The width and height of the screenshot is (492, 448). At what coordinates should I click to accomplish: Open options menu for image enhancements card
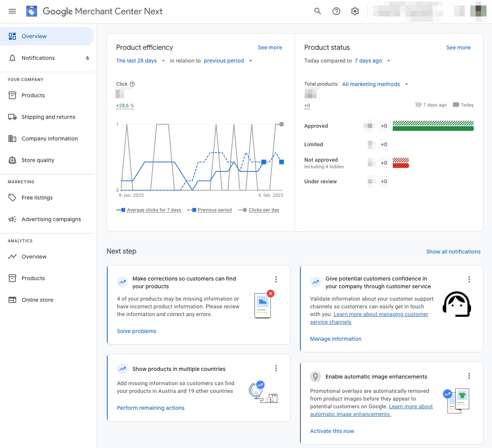click(x=469, y=376)
